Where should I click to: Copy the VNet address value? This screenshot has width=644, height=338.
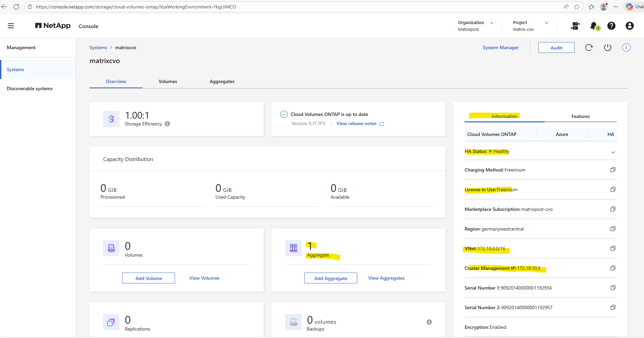click(613, 248)
